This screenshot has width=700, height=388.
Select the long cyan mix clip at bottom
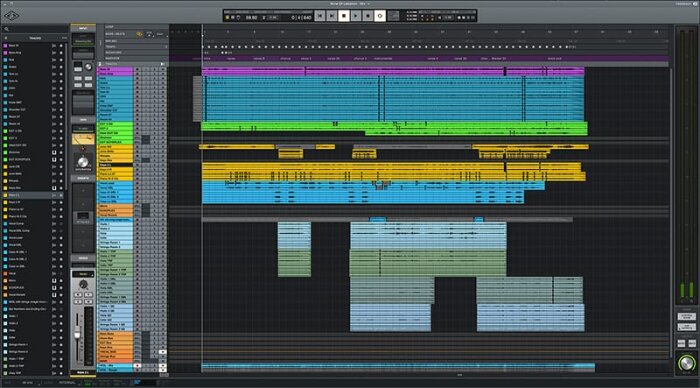[398, 367]
